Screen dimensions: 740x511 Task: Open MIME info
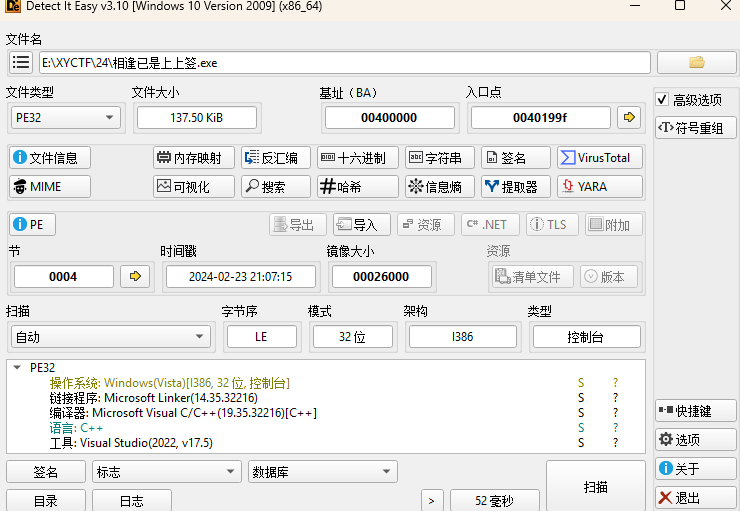(x=50, y=186)
